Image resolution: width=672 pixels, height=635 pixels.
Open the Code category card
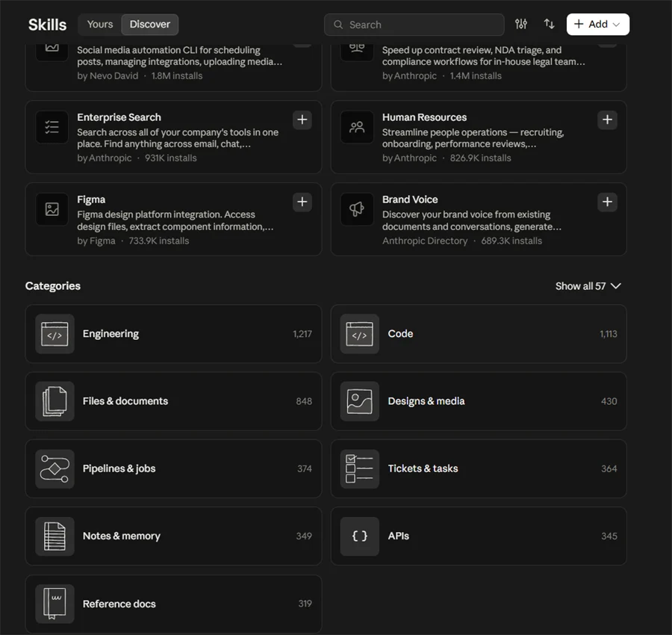(479, 334)
